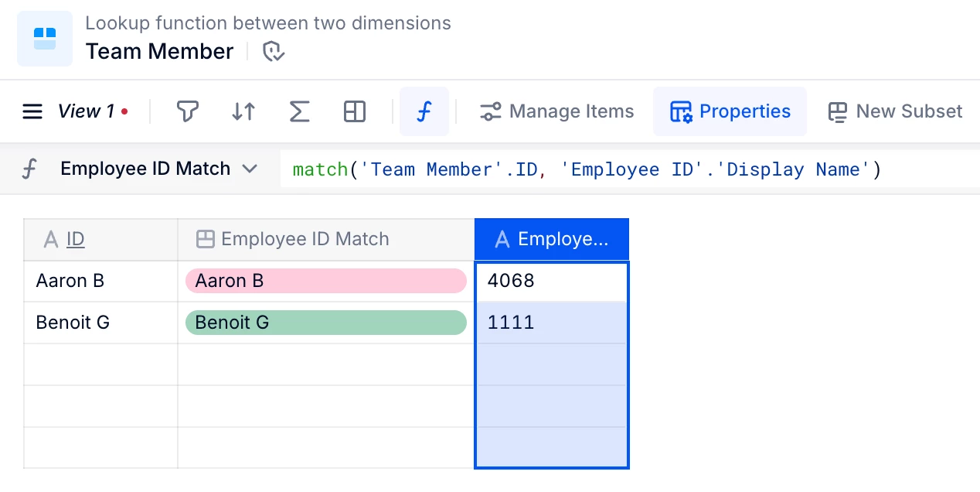The height and width of the screenshot is (492, 980).
Task: Click the Benoit G cell in ID column
Action: (101, 323)
